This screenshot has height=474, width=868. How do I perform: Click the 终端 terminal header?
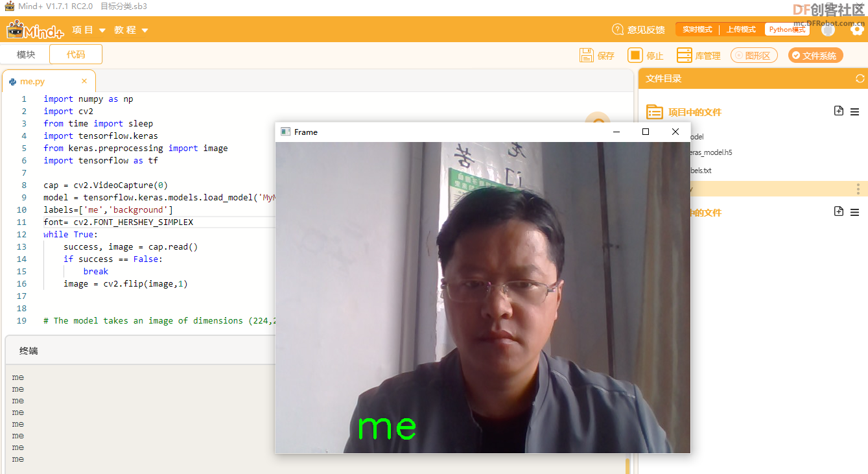click(29, 351)
